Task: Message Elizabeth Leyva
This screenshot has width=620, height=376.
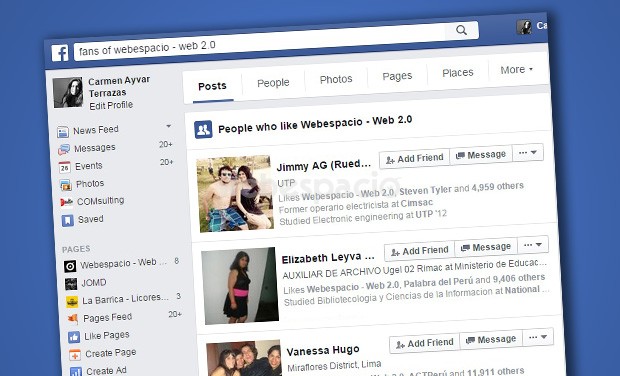Action: 486,248
